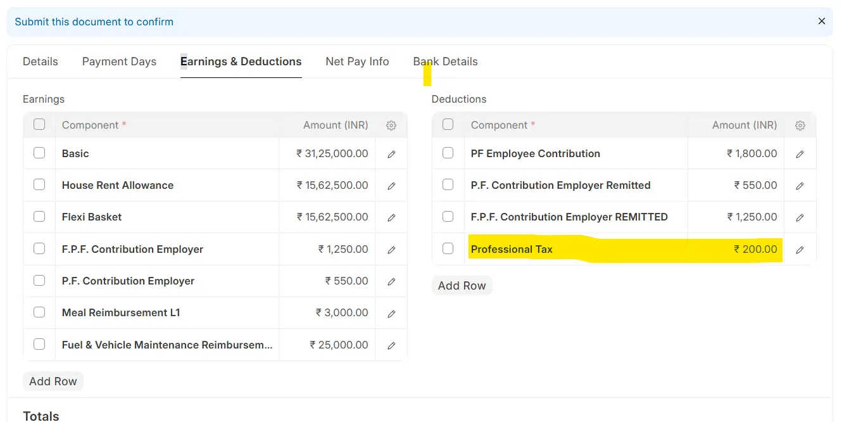Open Deductions table settings gear
Image resolution: width=868 pixels, height=422 pixels.
(x=800, y=125)
